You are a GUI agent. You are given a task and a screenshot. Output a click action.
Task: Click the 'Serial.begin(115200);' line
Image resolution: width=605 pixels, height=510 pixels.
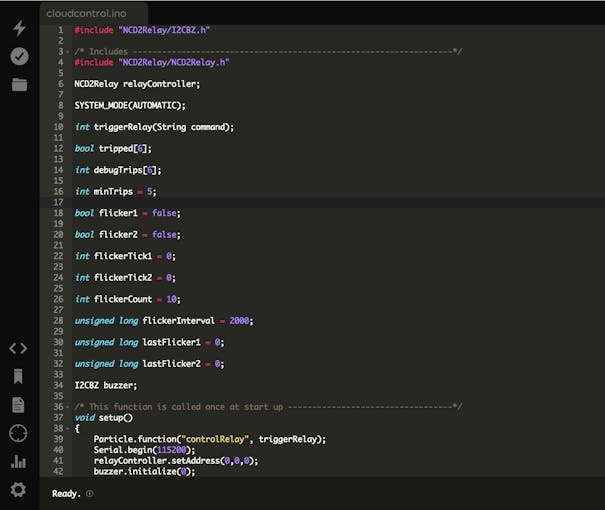(144, 450)
